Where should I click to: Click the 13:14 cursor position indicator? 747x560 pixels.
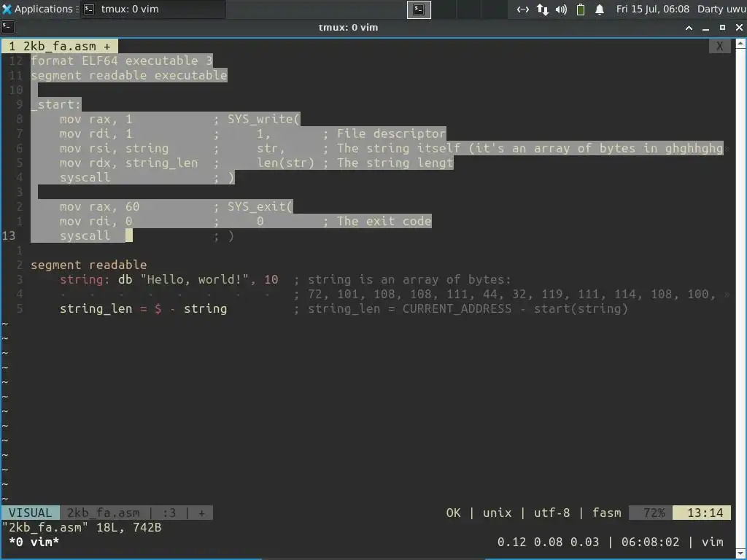click(702, 513)
